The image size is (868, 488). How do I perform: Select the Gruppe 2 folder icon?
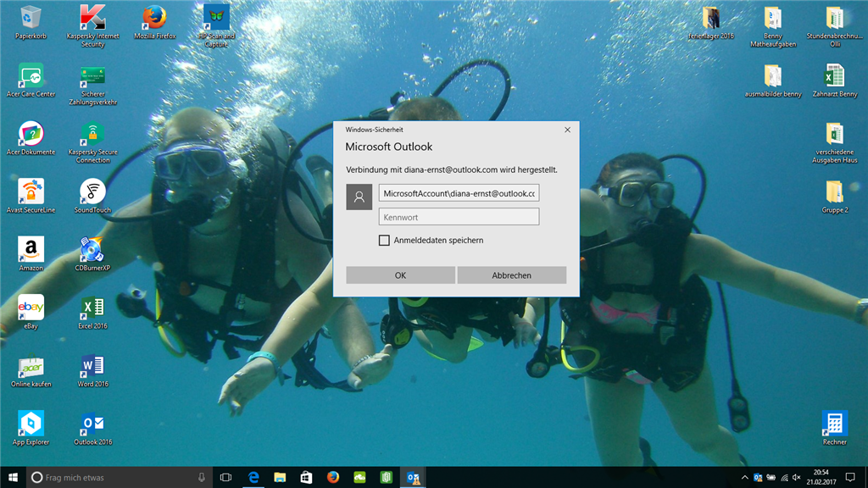(835, 197)
